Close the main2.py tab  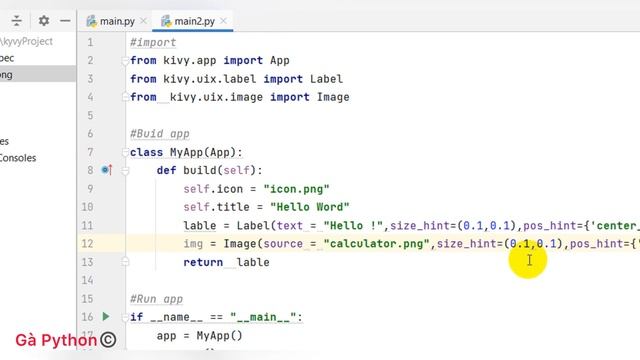coord(223,21)
